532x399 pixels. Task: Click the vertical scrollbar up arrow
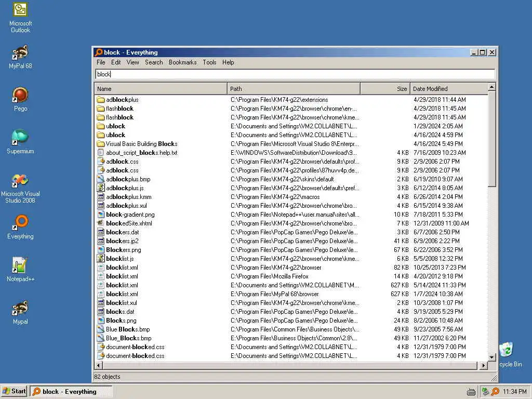(491, 87)
